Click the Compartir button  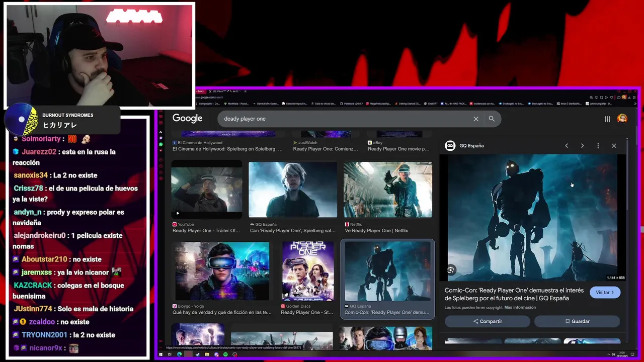pos(488,321)
